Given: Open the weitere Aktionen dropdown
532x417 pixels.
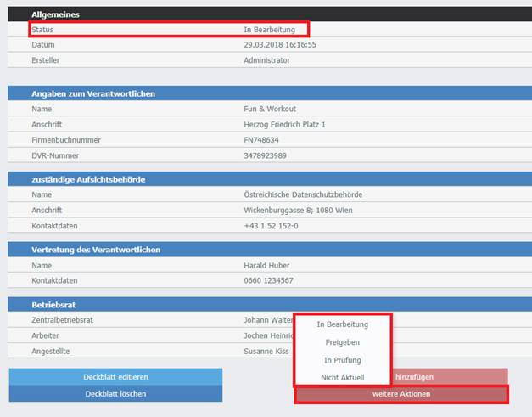Looking at the screenshot, I should [400, 394].
